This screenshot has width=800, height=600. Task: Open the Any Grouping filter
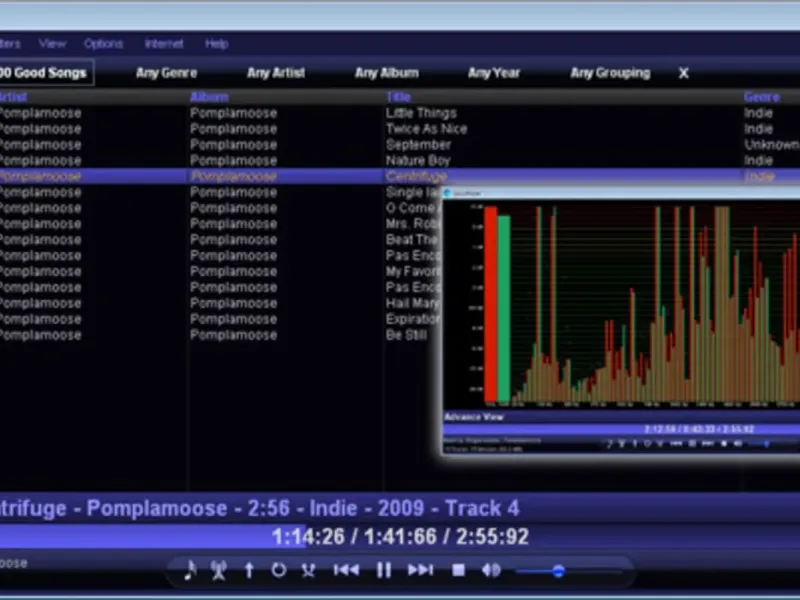click(x=610, y=73)
